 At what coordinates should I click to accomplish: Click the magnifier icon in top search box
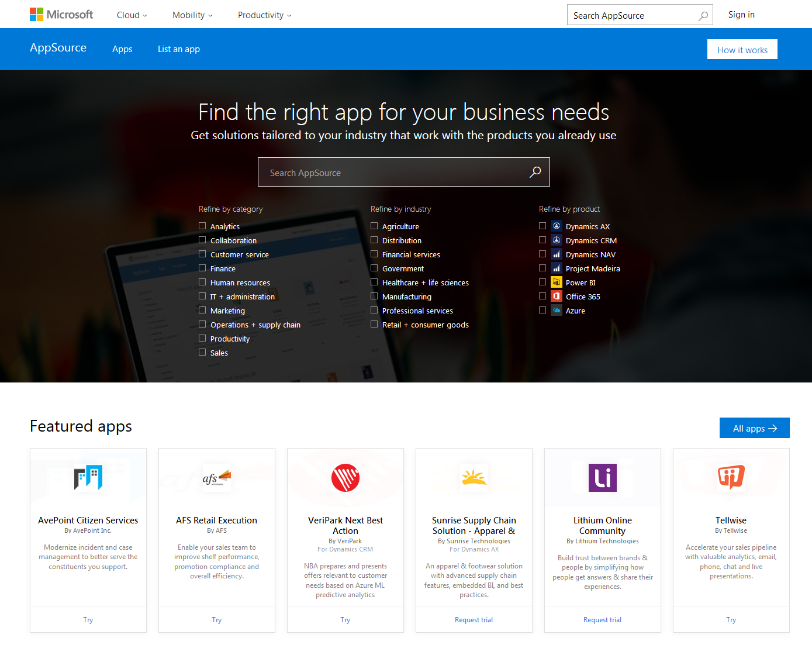click(x=703, y=16)
